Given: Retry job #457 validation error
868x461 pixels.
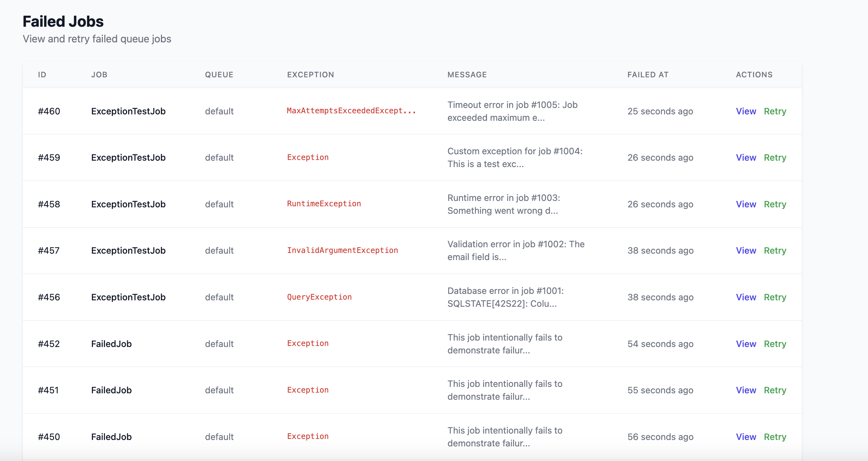Looking at the screenshot, I should point(775,250).
